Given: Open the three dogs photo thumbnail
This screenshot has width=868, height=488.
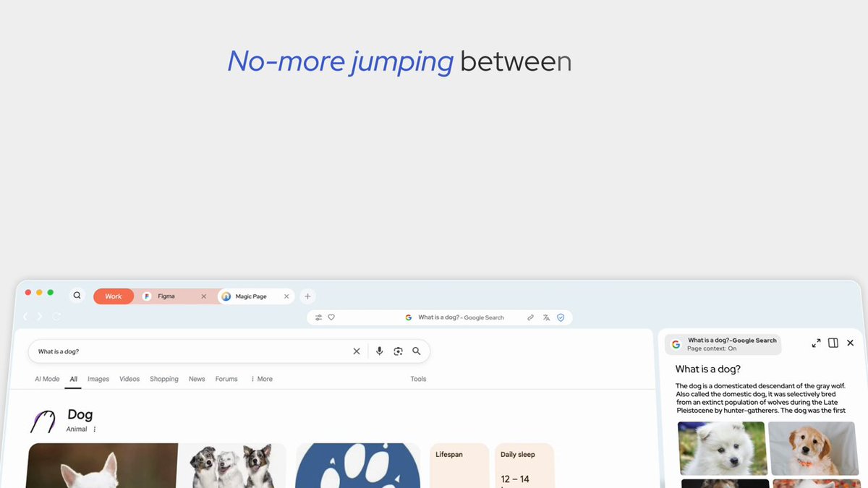Looking at the screenshot, I should click(x=232, y=466).
